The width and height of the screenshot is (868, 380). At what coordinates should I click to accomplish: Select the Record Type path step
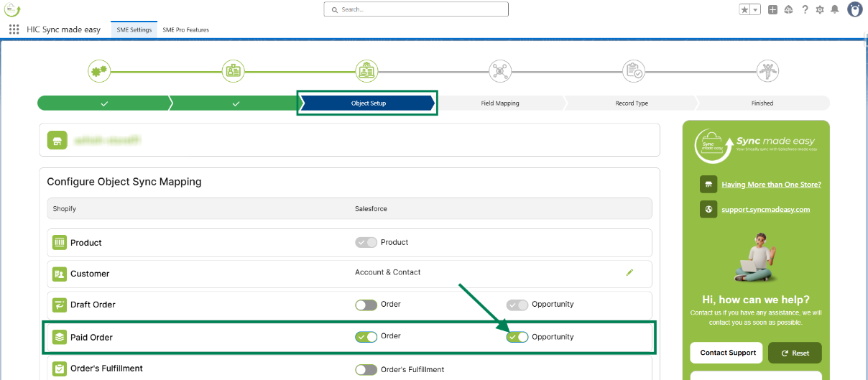(x=632, y=103)
